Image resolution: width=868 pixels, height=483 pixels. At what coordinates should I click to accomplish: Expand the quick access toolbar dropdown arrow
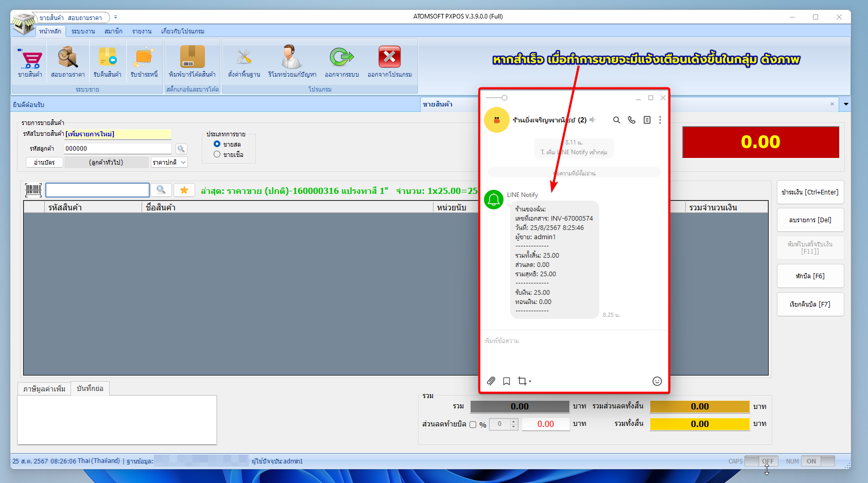115,17
